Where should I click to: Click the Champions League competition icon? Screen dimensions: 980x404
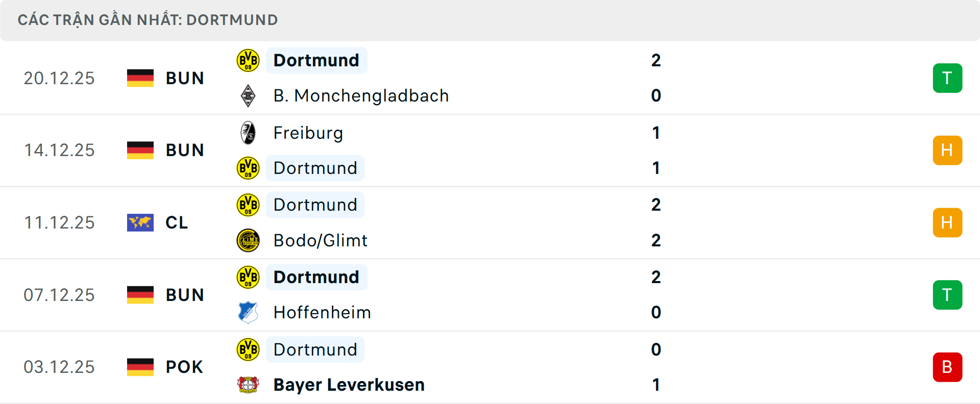click(x=140, y=222)
